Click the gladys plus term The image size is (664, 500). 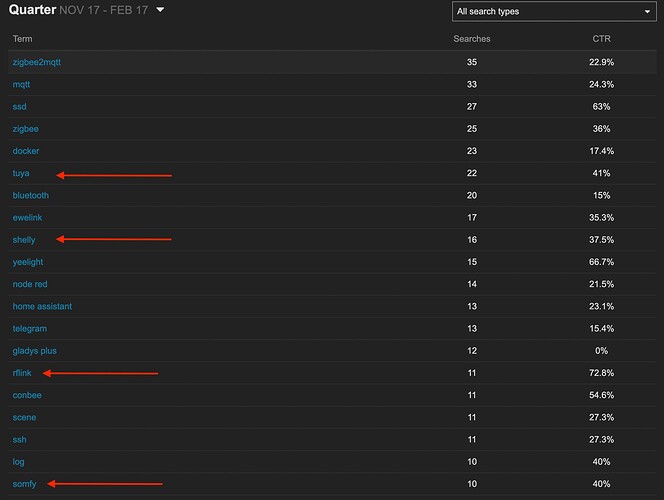pos(34,351)
